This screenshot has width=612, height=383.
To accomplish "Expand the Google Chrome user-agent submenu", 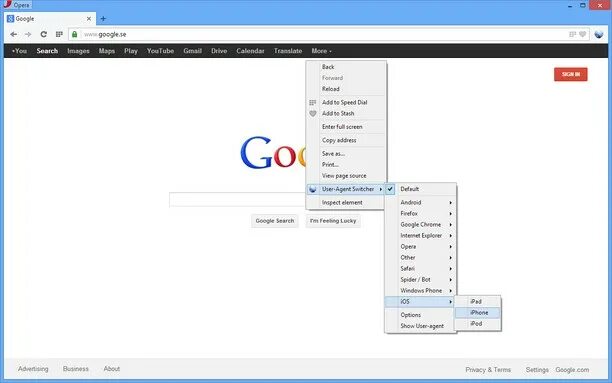I will [420, 224].
